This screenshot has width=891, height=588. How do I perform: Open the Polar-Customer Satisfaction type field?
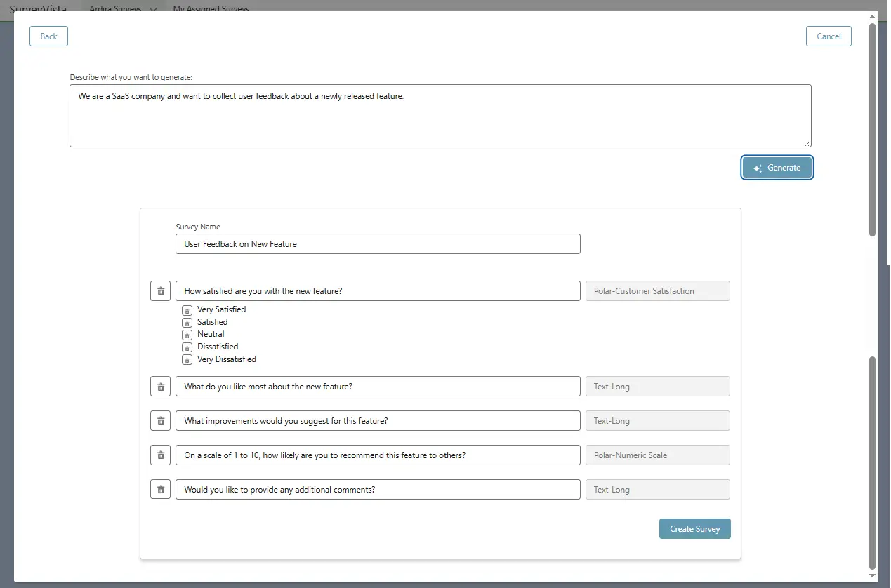pos(657,291)
